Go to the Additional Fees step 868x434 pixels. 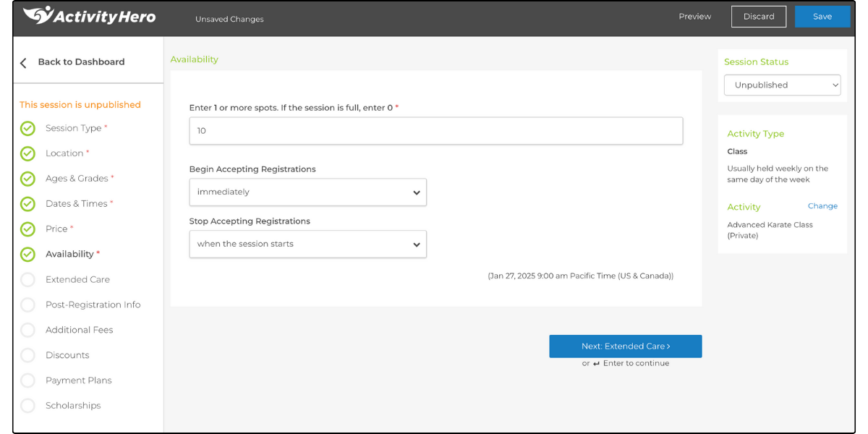80,330
